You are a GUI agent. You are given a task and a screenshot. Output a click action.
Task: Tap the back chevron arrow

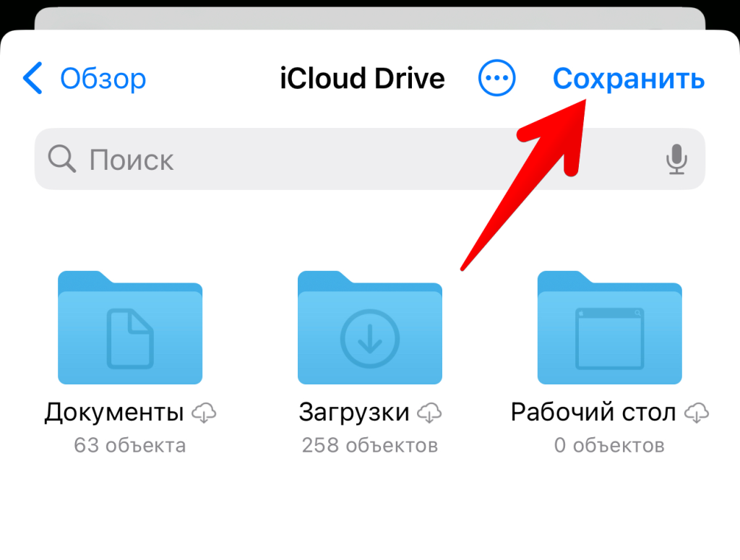pos(33,78)
